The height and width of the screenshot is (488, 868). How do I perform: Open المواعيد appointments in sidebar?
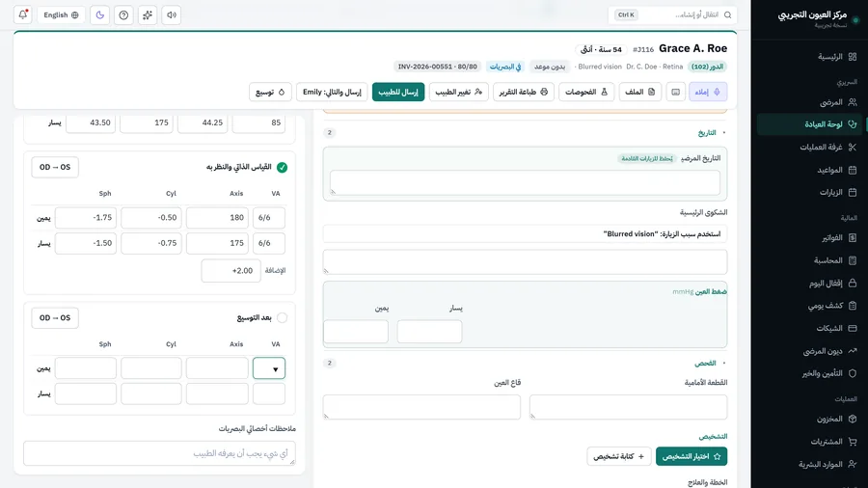[x=809, y=170]
